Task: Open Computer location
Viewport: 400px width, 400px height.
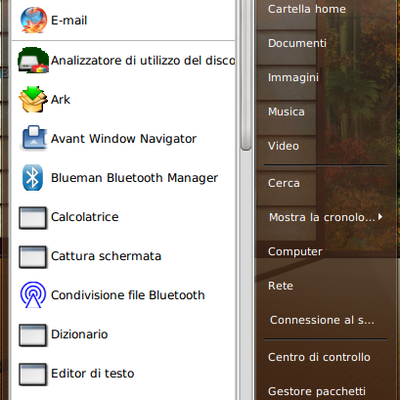Action: click(x=295, y=251)
